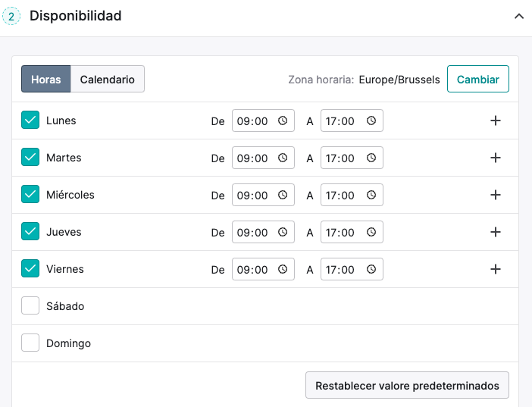Open Viernes end time field 17:00
The width and height of the screenshot is (532, 407).
tap(352, 269)
